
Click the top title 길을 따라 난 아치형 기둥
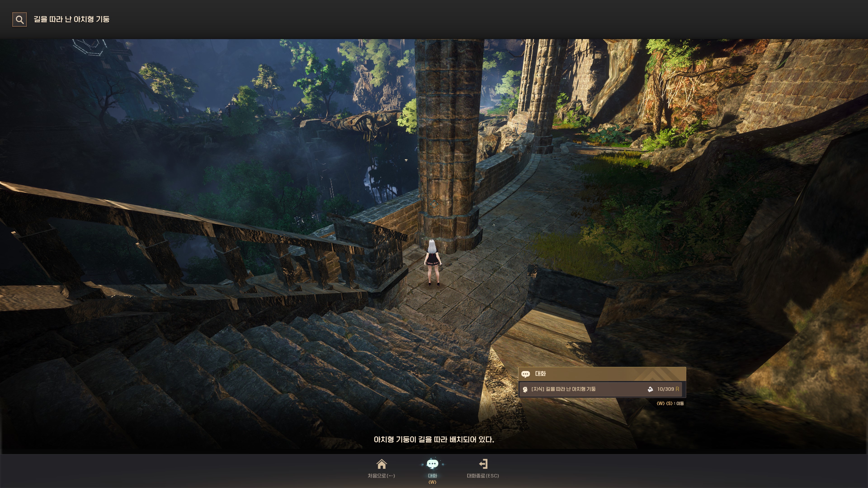click(71, 19)
